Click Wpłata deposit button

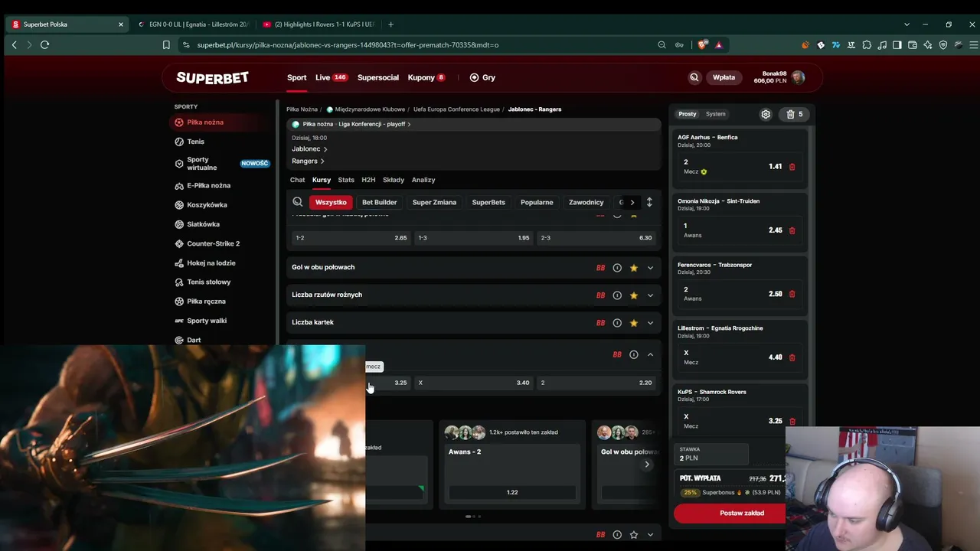coord(724,77)
